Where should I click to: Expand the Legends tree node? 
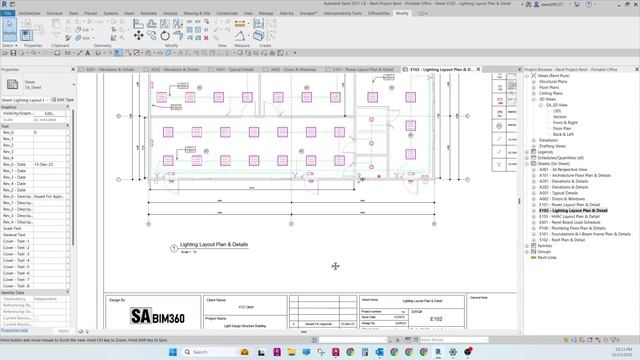527,152
